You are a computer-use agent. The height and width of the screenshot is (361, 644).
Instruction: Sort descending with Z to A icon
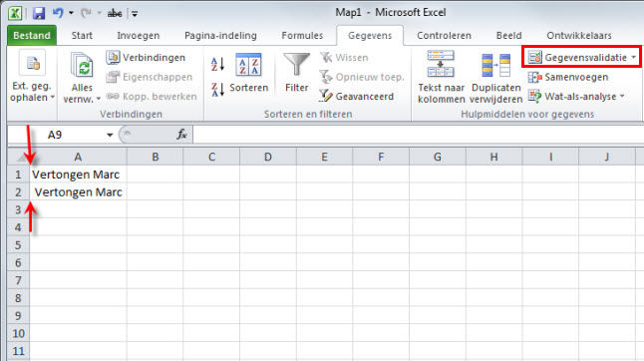(x=217, y=89)
